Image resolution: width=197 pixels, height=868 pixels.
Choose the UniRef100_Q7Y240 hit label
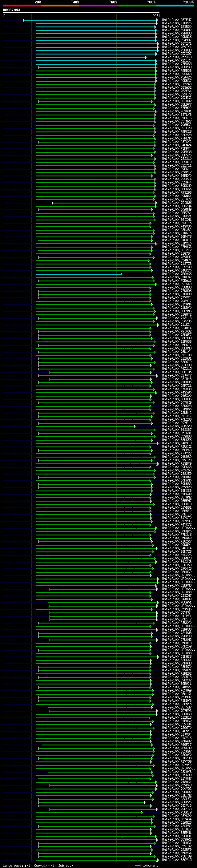click(177, 84)
